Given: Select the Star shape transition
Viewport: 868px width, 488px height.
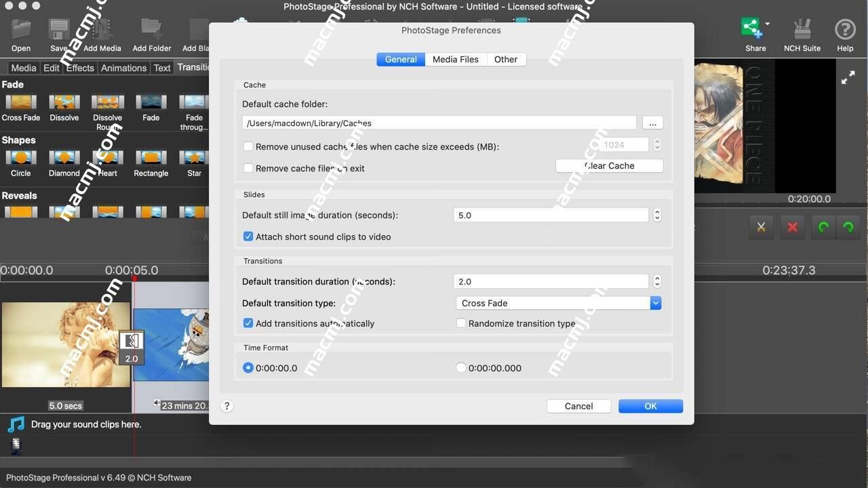Looking at the screenshot, I should (195, 158).
